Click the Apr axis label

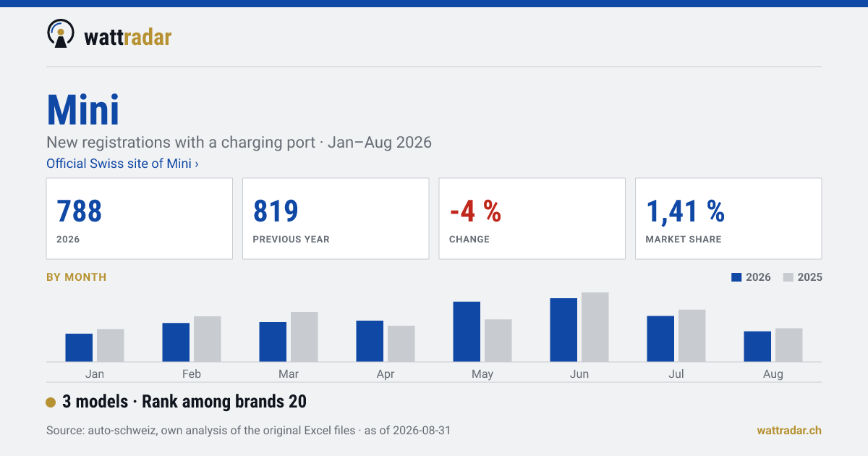pos(386,374)
